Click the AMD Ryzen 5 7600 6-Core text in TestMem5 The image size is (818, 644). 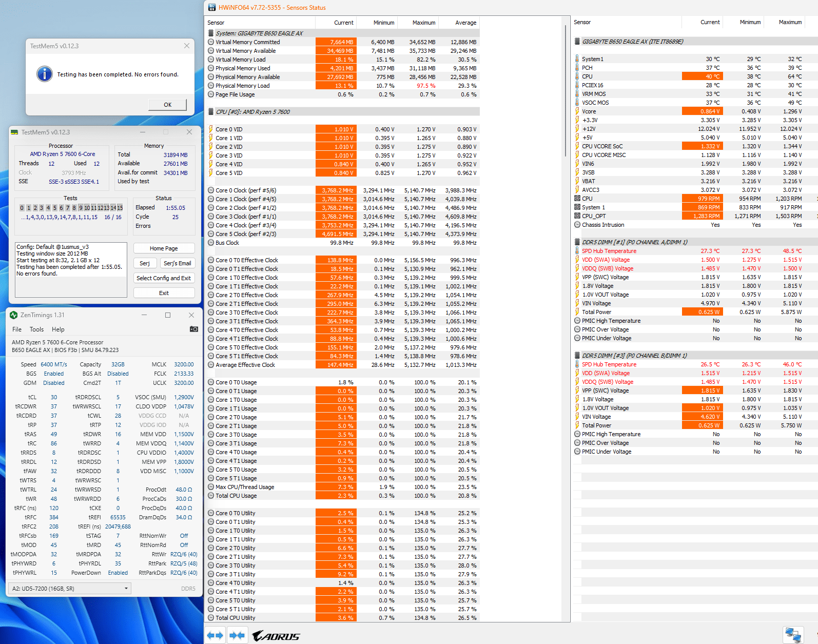point(63,154)
